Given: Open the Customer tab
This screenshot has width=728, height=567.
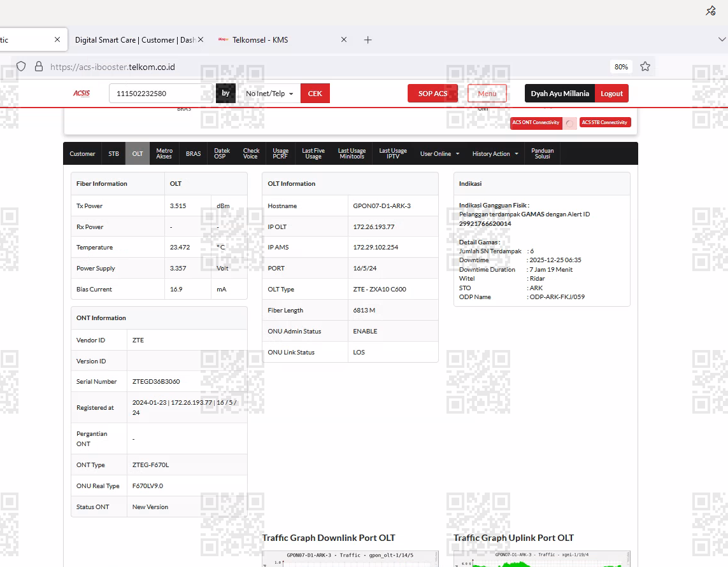Looking at the screenshot, I should (82, 153).
